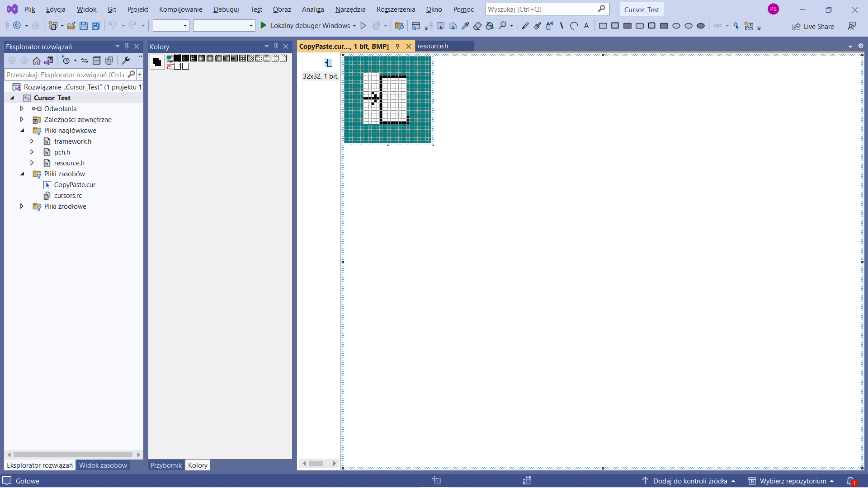
Task: Select the inverse screen color swatch
Action: (170, 66)
